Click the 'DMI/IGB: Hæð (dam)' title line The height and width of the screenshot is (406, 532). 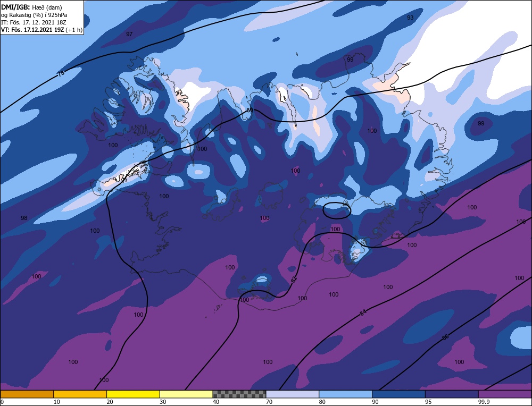(31, 7)
